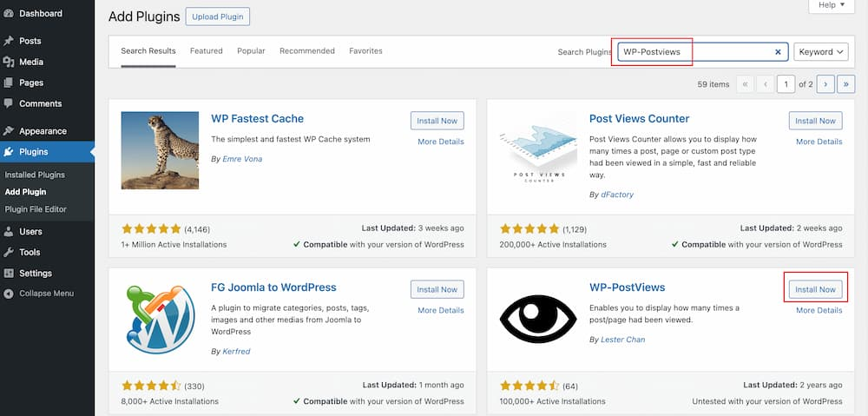Image resolution: width=868 pixels, height=416 pixels.
Task: Open the WP Fastest Cache title link
Action: tap(258, 118)
